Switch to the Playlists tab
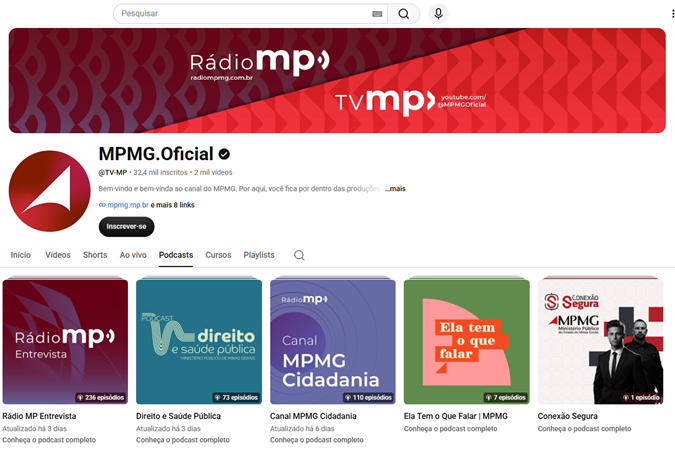The width and height of the screenshot is (675, 450). [x=259, y=255]
